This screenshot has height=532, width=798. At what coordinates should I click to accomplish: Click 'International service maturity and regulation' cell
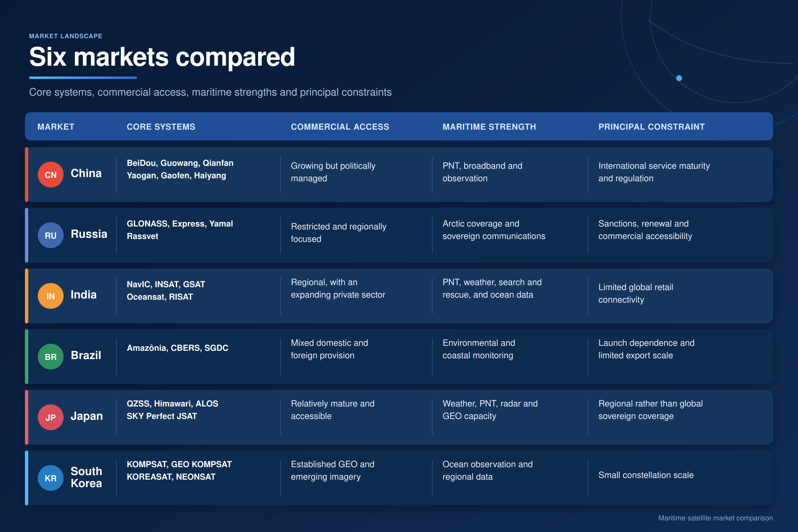click(654, 172)
